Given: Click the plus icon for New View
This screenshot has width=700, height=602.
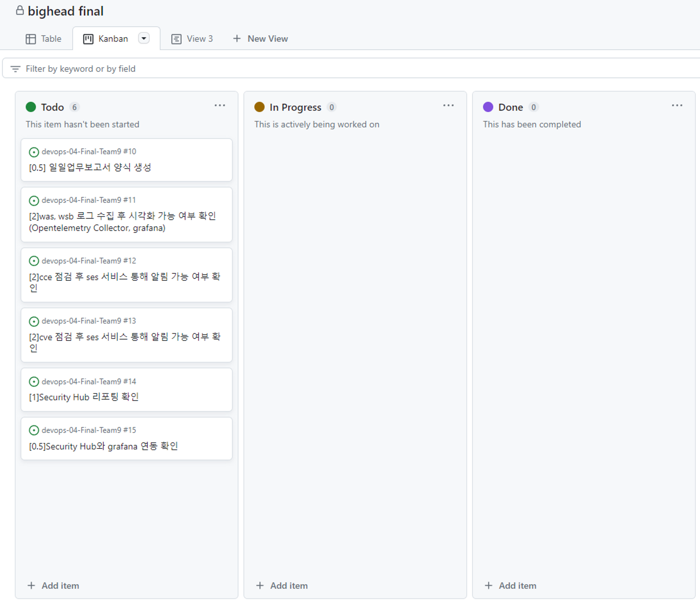Looking at the screenshot, I should pos(237,39).
